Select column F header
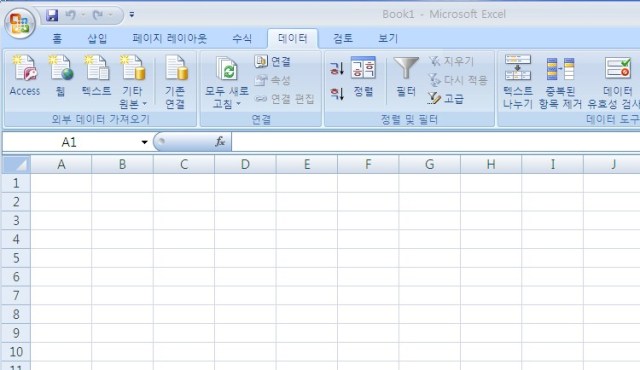The width and height of the screenshot is (640, 370). coord(368,164)
